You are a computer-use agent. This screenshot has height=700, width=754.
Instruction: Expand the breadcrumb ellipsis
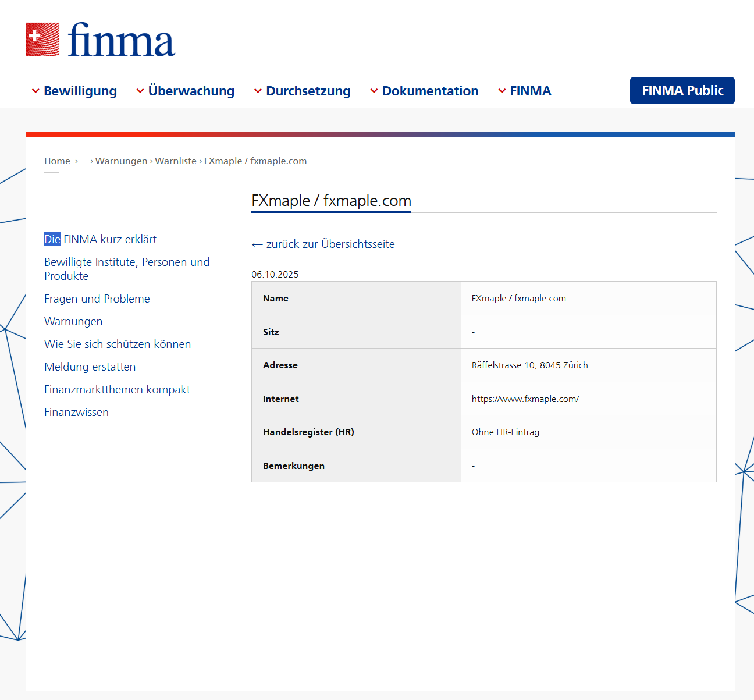point(84,161)
